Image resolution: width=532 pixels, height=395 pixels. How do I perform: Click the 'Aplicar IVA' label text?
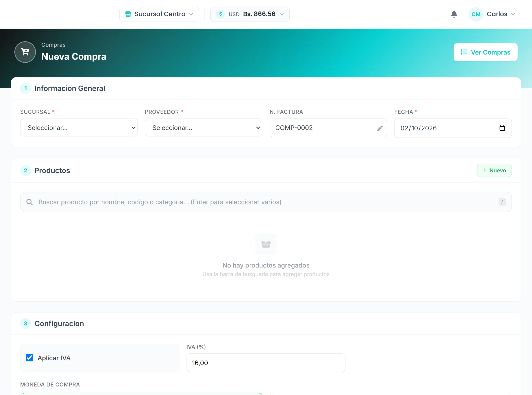pos(54,358)
